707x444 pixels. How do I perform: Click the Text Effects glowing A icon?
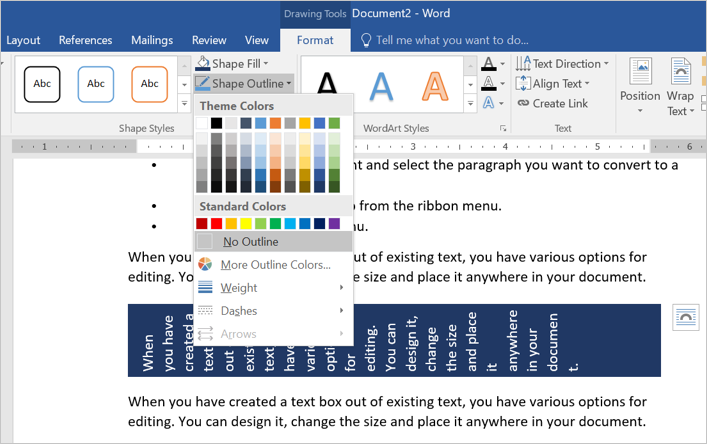[x=487, y=103]
